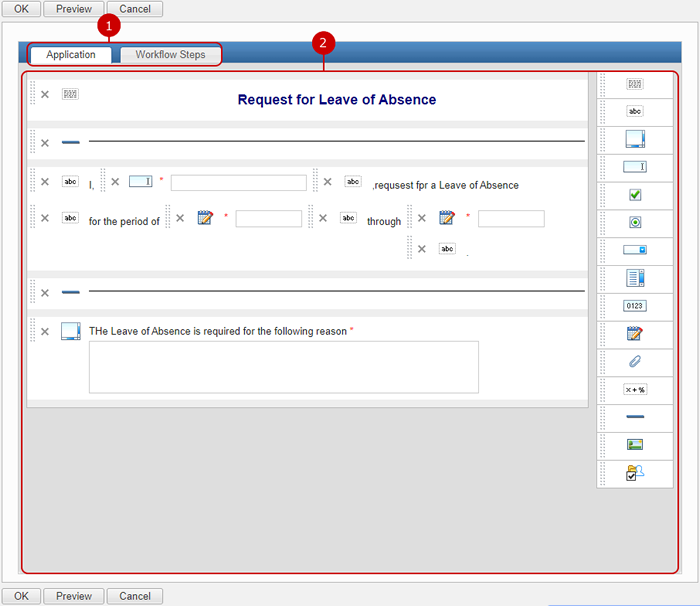Open the text area icon beside reason field
Image resolution: width=700 pixels, height=606 pixels.
[71, 331]
